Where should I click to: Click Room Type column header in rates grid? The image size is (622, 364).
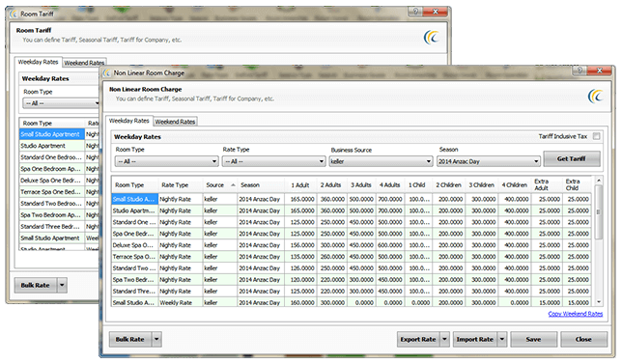click(x=135, y=185)
